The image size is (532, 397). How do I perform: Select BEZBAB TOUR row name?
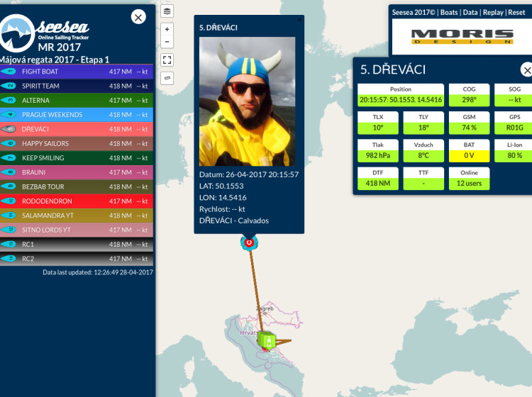[43, 186]
